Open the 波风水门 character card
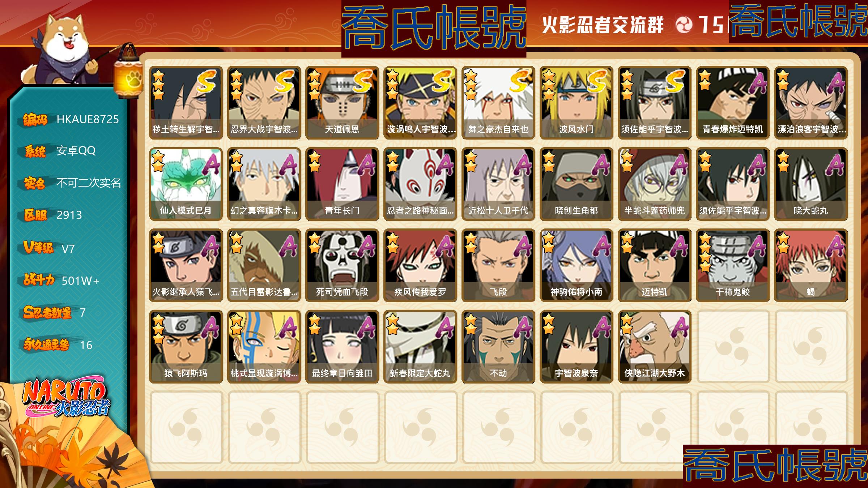 [576, 103]
